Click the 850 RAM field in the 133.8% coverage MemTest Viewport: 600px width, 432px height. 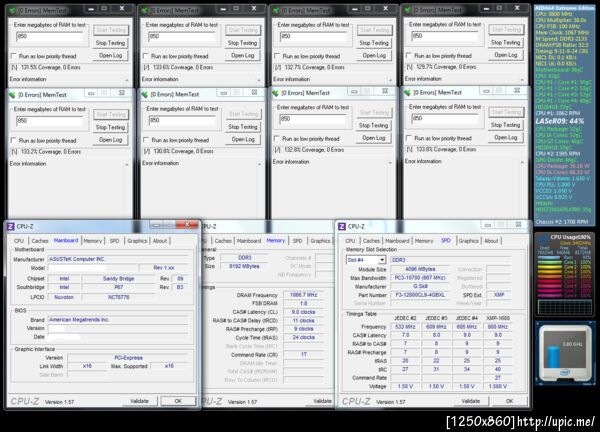(445, 119)
